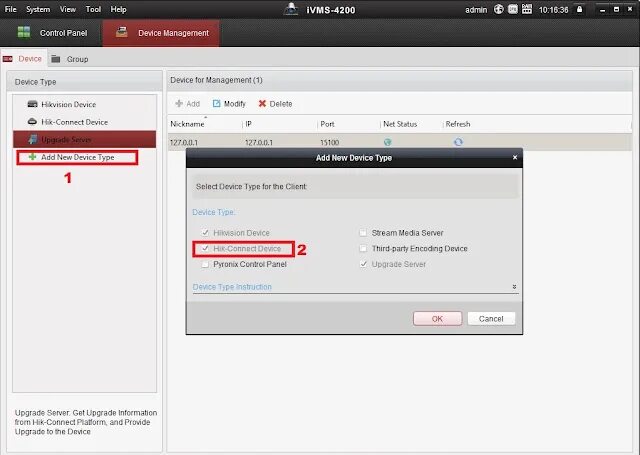This screenshot has width=640, height=455.
Task: Select Hik-Connect Device in device type list
Action: [84, 122]
